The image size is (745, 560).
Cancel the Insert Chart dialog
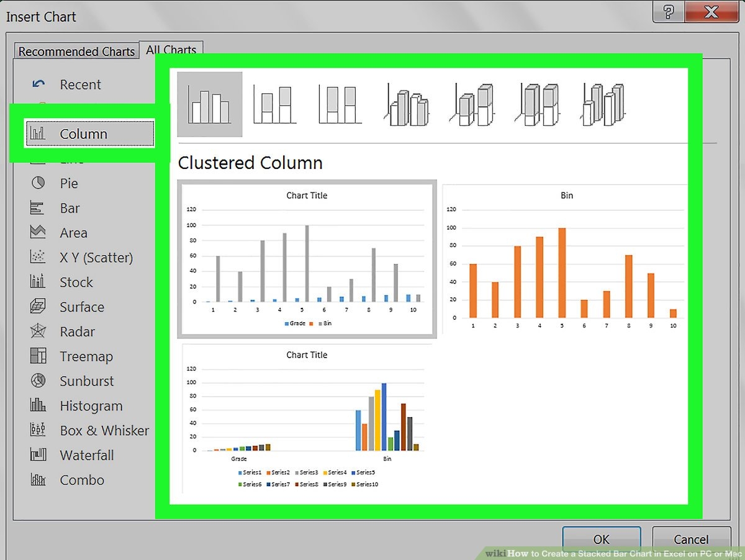690,540
